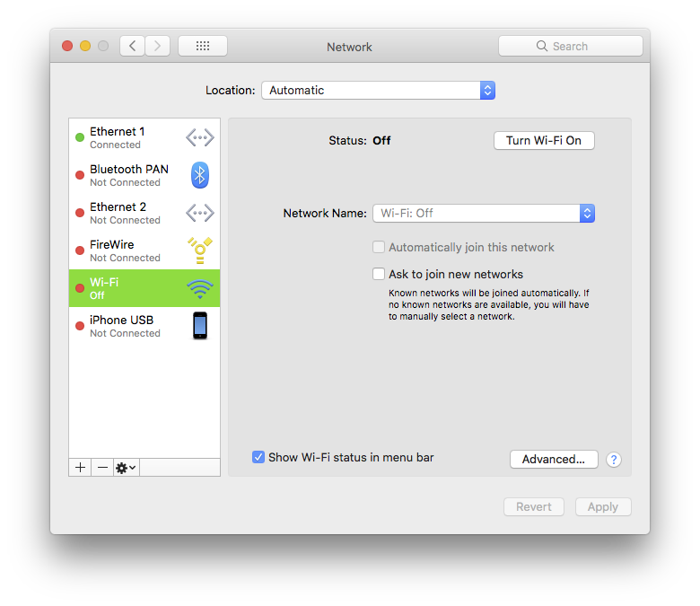700x606 pixels.
Task: Toggle Ask to join new networks
Action: pos(379,274)
